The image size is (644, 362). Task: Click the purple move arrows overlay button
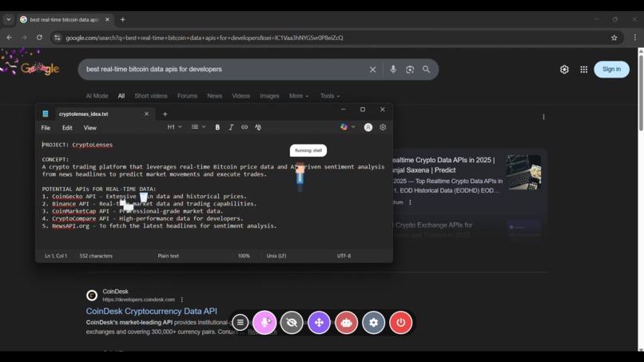(319, 323)
